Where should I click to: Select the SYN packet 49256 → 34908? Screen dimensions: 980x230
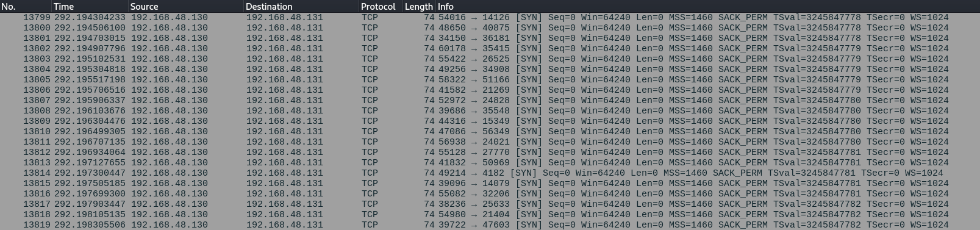point(490,70)
